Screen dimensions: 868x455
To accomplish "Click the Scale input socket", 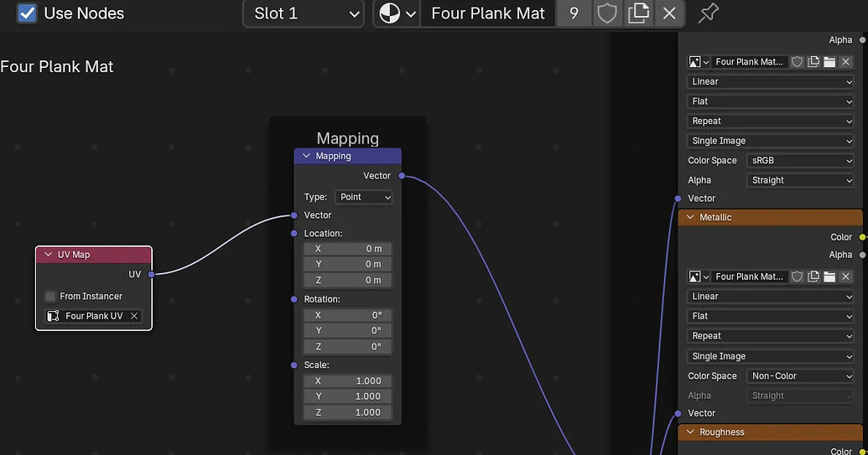I will point(294,365).
